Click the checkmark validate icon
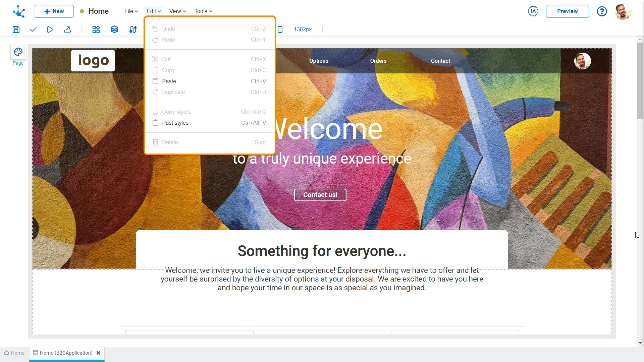Screen dimensions: 644x362 [33, 29]
